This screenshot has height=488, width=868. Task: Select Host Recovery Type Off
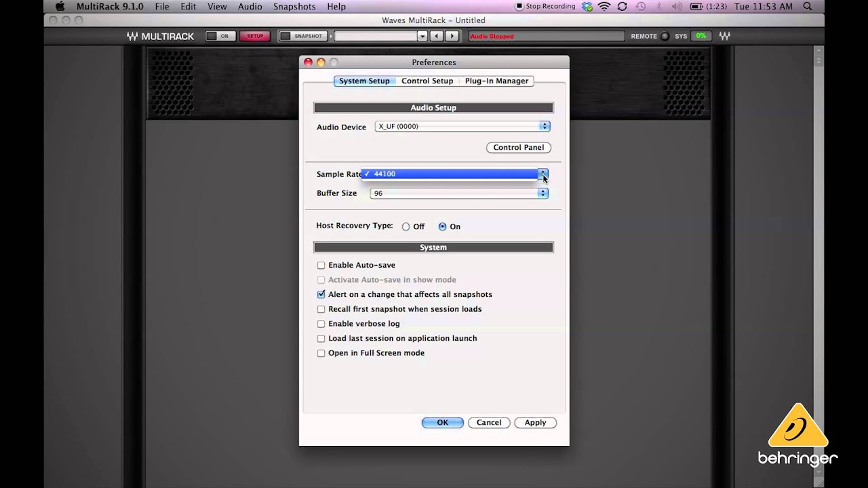406,227
